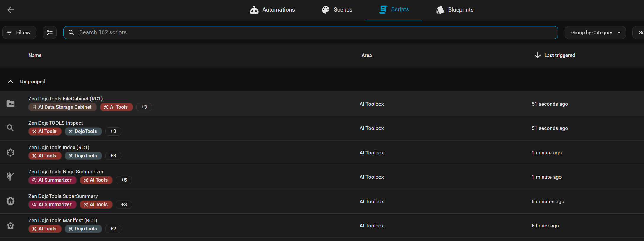
Task: Click AI Toolbox area of Inspect row
Action: tap(372, 128)
